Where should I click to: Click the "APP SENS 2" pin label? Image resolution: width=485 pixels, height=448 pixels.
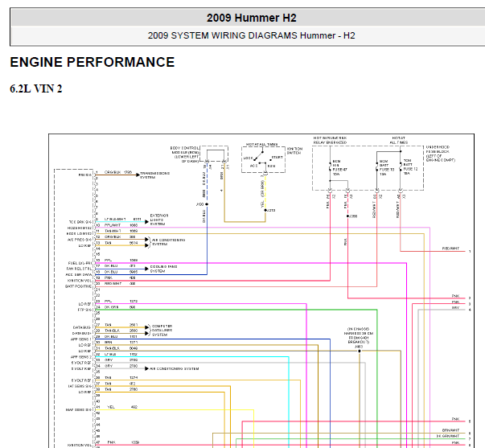81,357
